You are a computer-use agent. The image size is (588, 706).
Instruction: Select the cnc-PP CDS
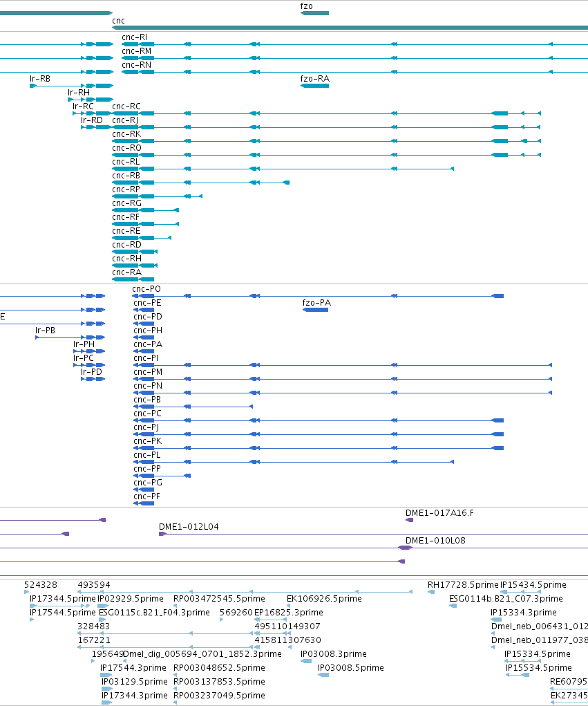tap(147, 469)
